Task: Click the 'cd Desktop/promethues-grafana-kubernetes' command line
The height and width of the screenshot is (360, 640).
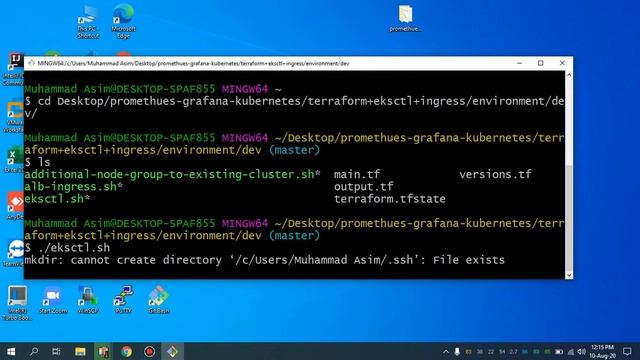Action: point(294,107)
